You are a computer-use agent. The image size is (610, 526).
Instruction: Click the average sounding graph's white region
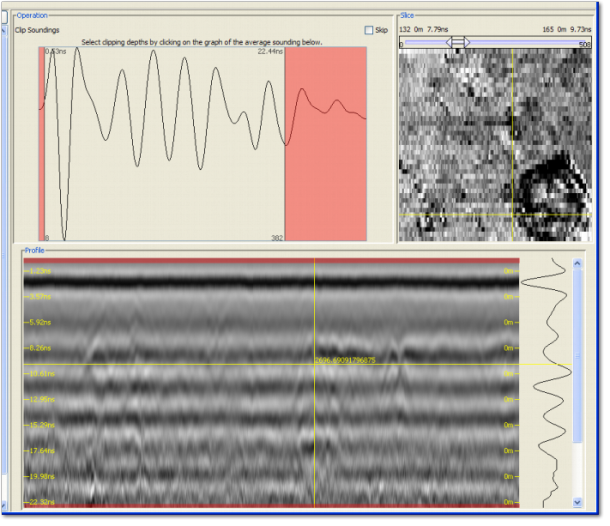click(x=165, y=144)
